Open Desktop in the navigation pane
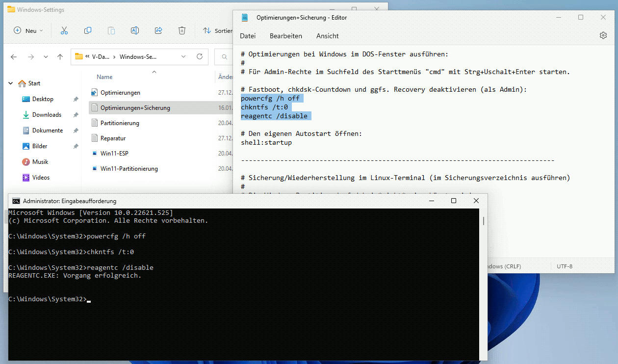 (38, 99)
